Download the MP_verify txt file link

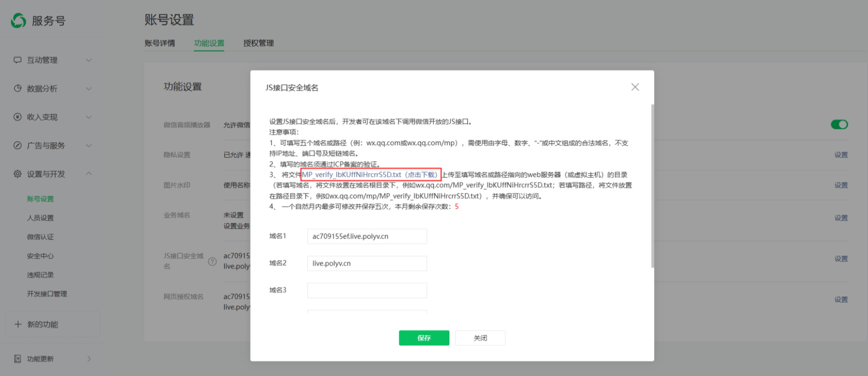tap(370, 175)
